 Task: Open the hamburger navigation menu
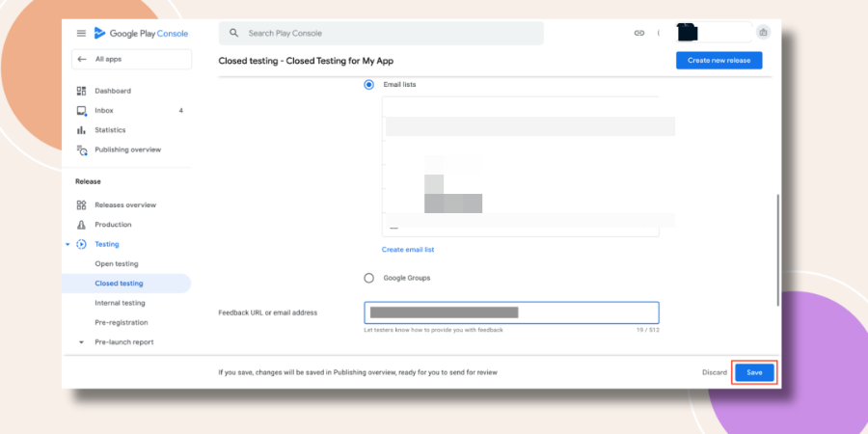pos(81,33)
